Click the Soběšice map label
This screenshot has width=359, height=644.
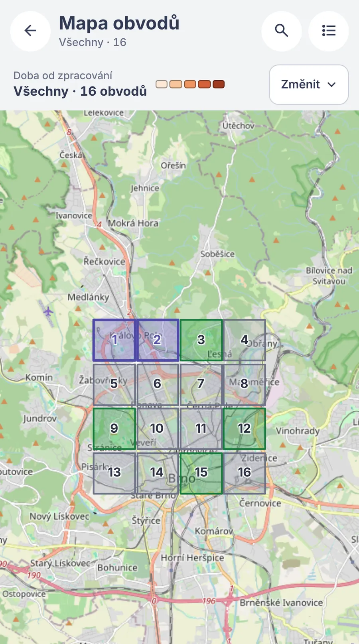click(217, 254)
